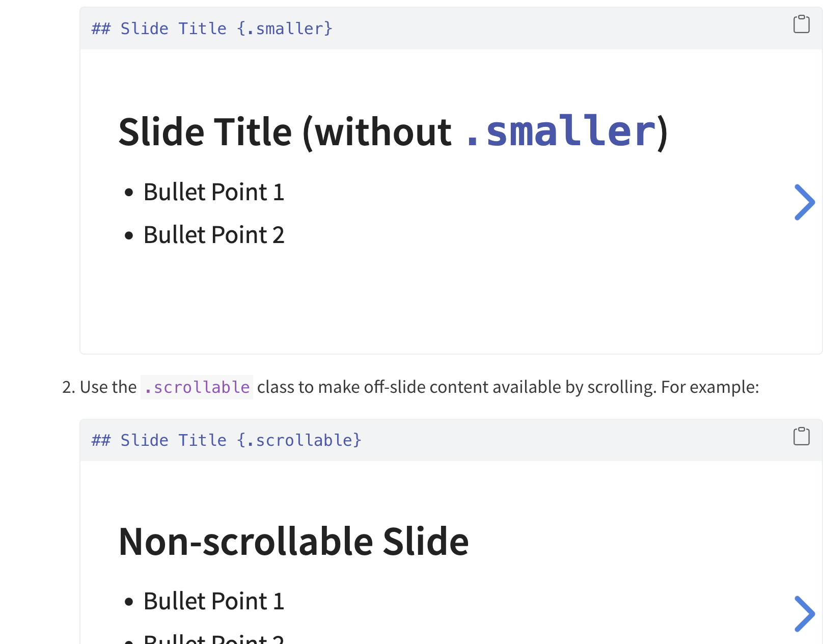Select 'Bullet Point 1' in first slide preview
This screenshot has height=644, width=823.
coord(213,192)
